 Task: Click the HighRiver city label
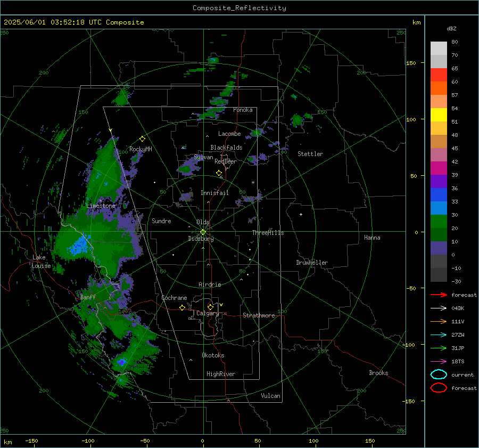[x=221, y=374]
